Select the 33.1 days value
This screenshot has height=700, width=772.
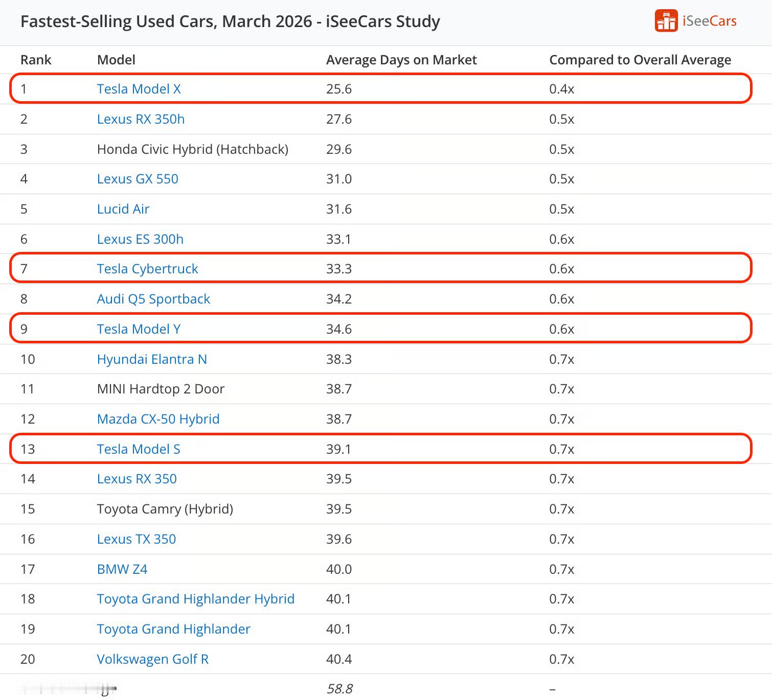point(339,239)
